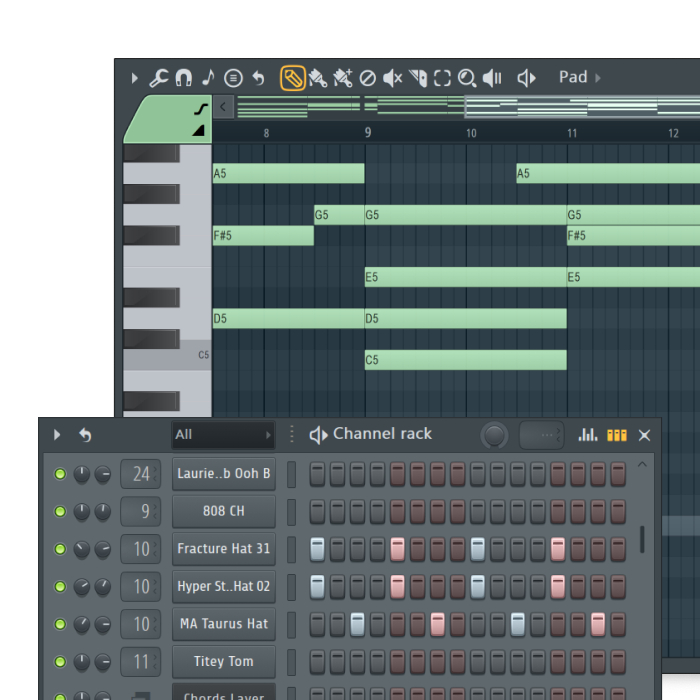Open piano roll main menu arrow
The width and height of the screenshot is (700, 700).
click(135, 78)
